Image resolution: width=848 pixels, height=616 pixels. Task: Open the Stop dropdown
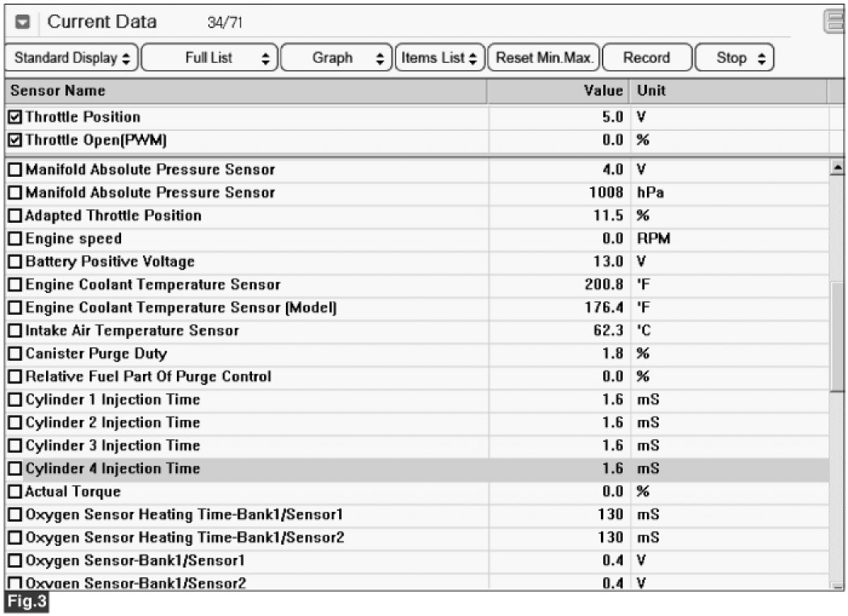[735, 58]
